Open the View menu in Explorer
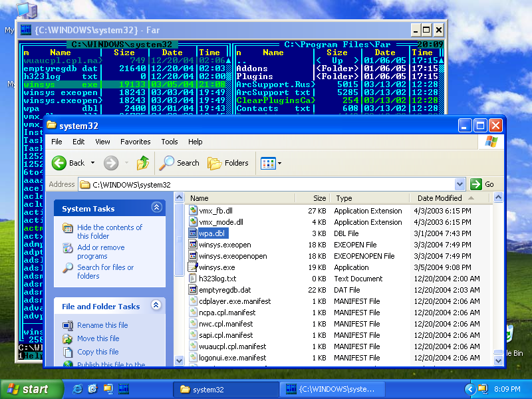Image resolution: width=532 pixels, height=399 pixels. point(102,142)
